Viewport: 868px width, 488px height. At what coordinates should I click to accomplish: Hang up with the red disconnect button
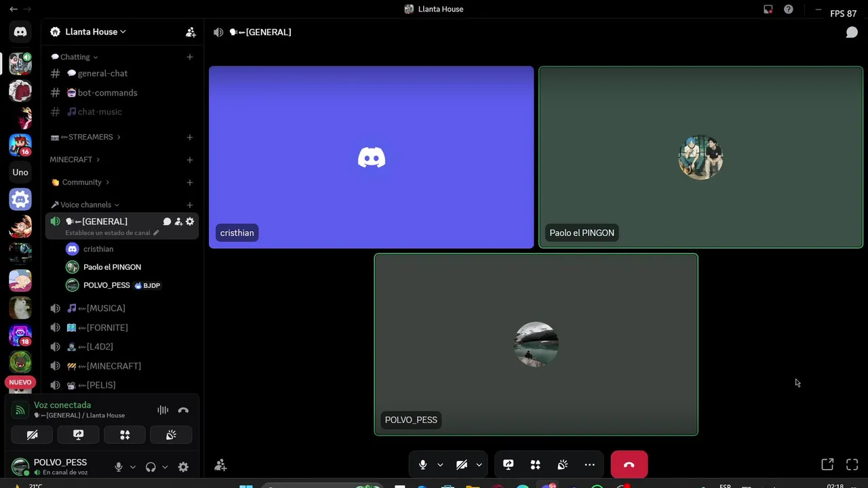pyautogui.click(x=629, y=465)
